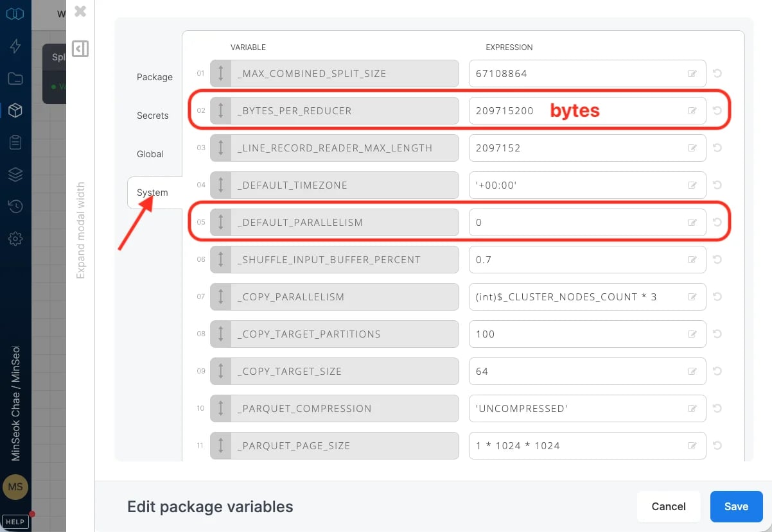
Task: Click reorder handle of _MAX_COMBINED_SPLIT_SIZE row
Action: point(220,74)
